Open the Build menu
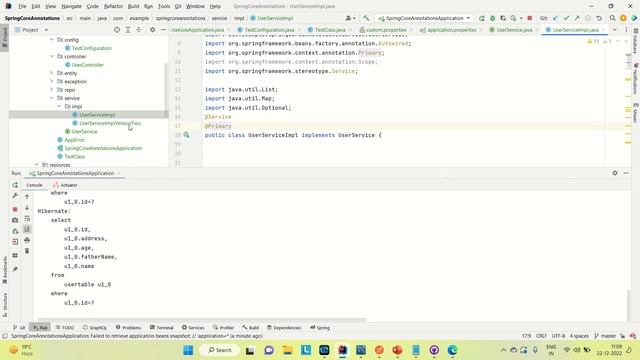This screenshot has height=360, width=640. point(133,6)
